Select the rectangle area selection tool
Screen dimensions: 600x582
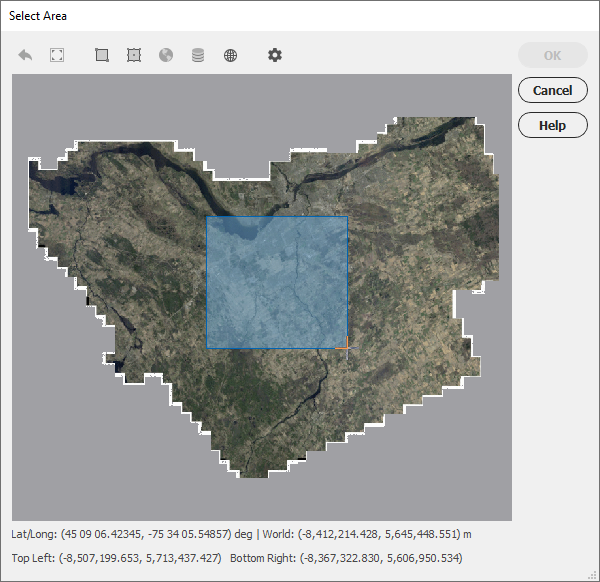pyautogui.click(x=102, y=55)
